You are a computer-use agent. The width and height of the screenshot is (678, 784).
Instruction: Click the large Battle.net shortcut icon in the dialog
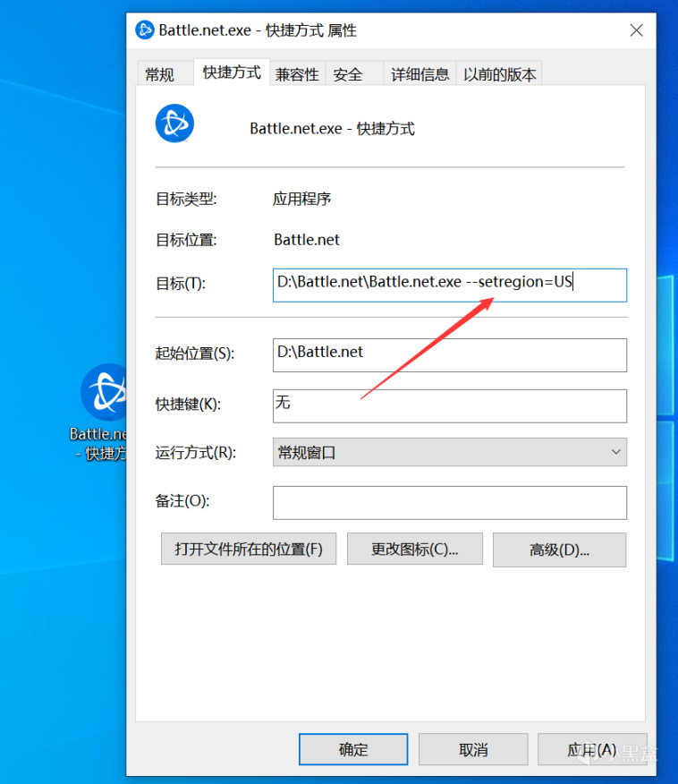[174, 124]
